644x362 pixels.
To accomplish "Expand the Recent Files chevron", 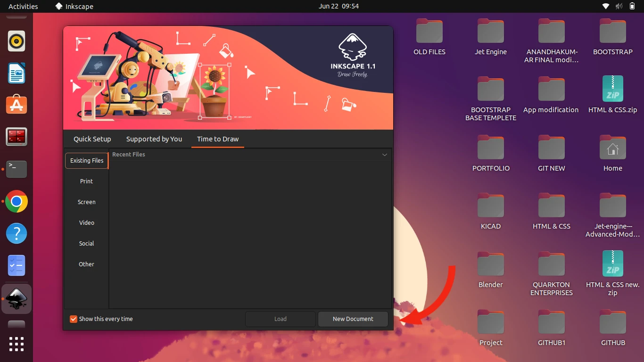I will 385,155.
